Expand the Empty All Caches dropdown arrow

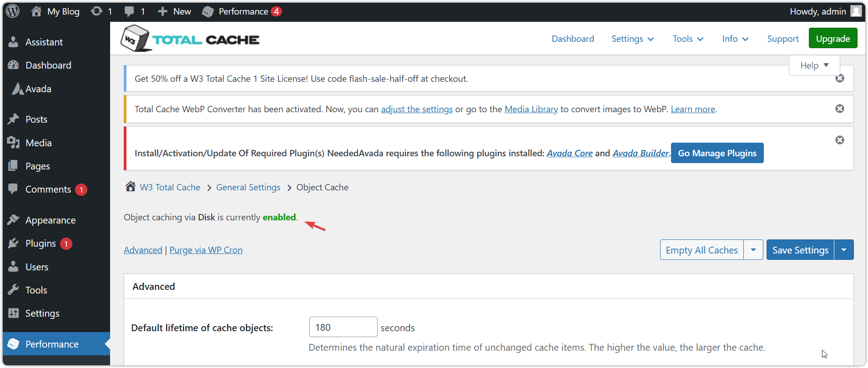click(x=753, y=250)
